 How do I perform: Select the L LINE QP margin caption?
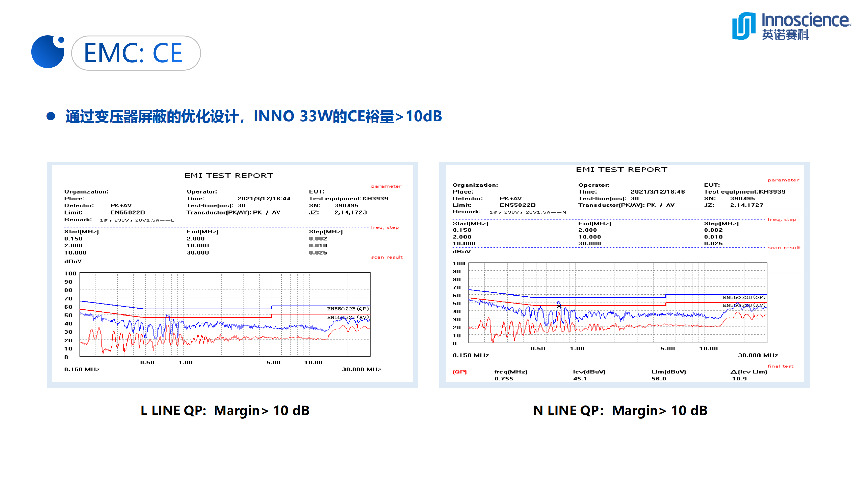coord(225,410)
